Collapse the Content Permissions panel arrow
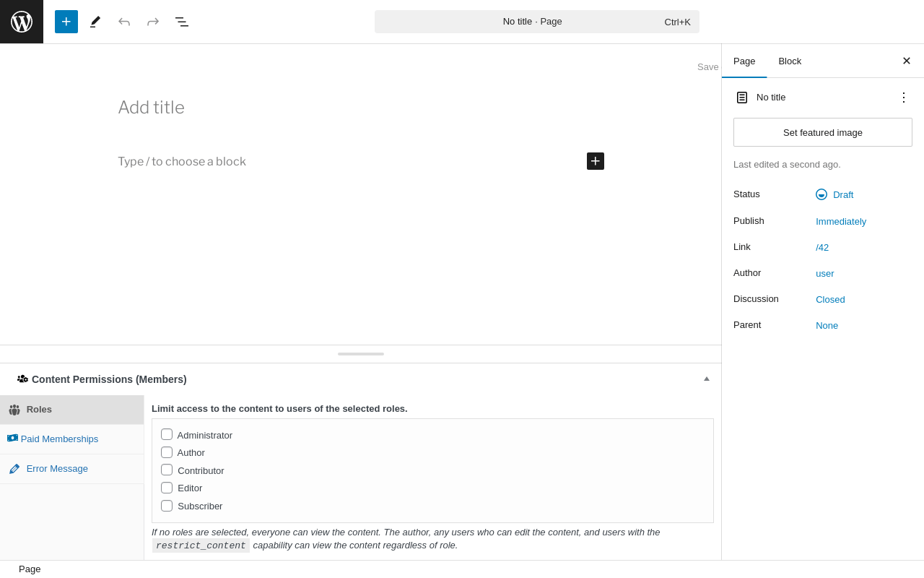This screenshot has width=924, height=578. (707, 379)
